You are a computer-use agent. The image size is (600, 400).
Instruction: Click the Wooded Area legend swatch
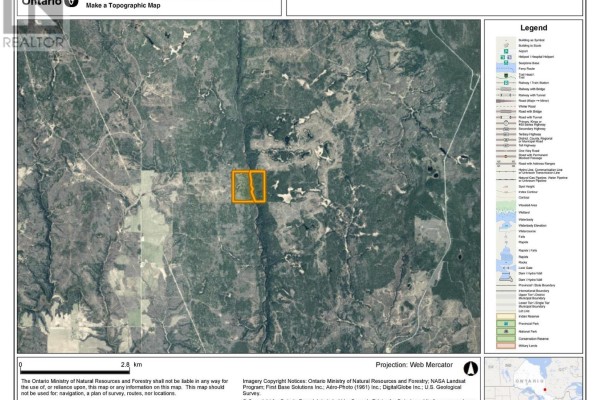[x=506, y=205]
